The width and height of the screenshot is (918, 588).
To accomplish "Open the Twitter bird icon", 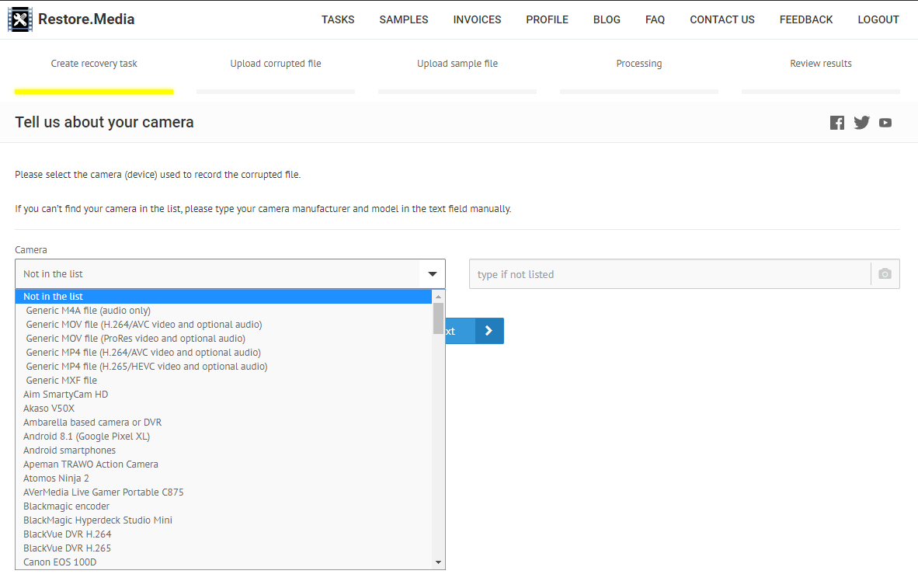I will 861,123.
